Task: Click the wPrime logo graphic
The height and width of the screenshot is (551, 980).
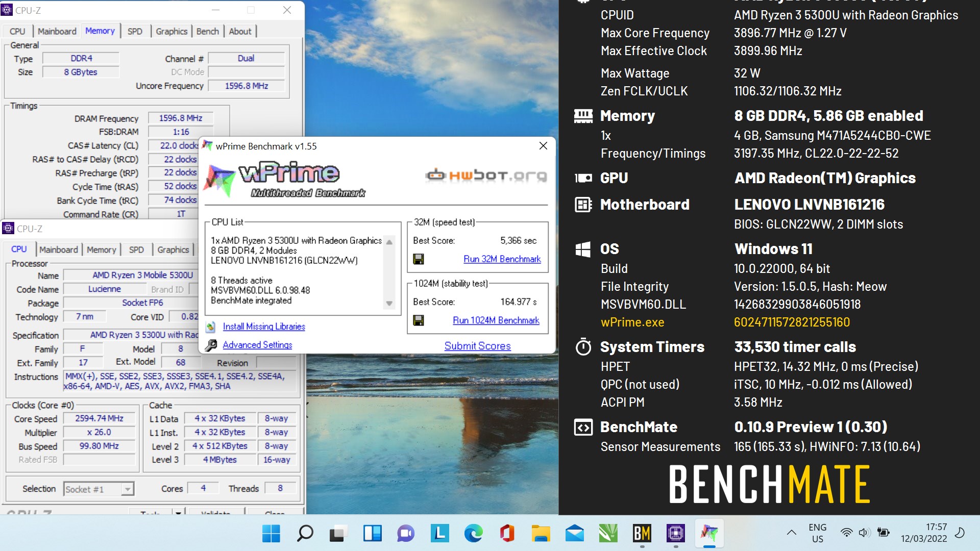Action: (x=284, y=181)
